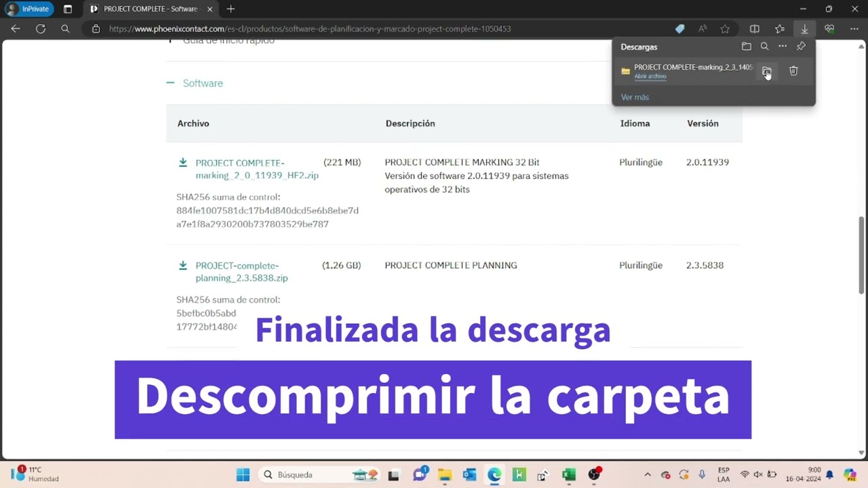Screen dimensions: 868x488
Task: Open Edge tab actions menu icon
Action: click(x=68, y=9)
